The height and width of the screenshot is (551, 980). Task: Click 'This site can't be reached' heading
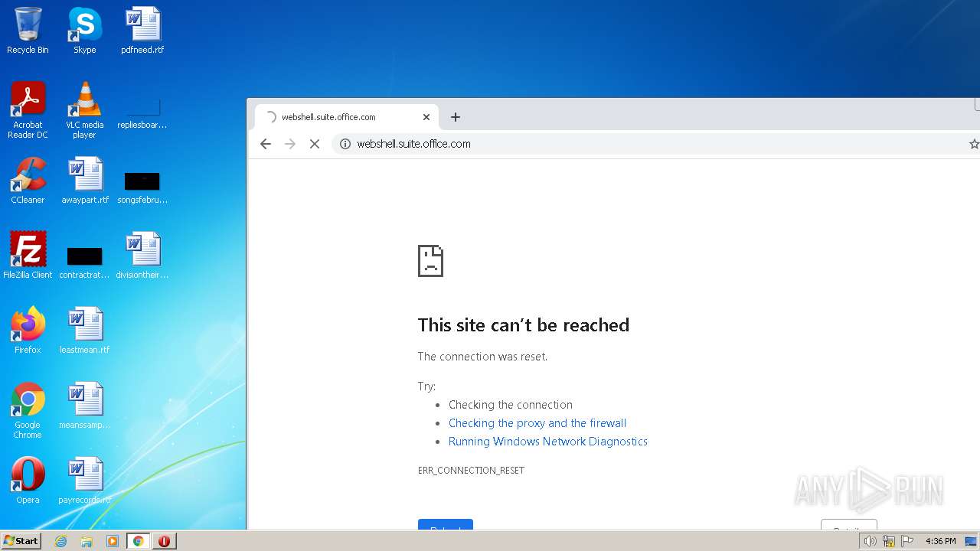tap(524, 325)
